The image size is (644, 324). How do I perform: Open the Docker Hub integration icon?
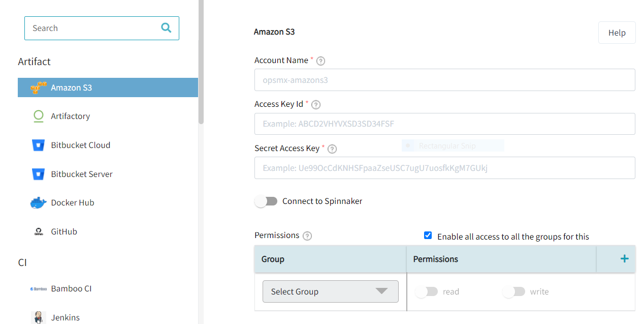(38, 202)
